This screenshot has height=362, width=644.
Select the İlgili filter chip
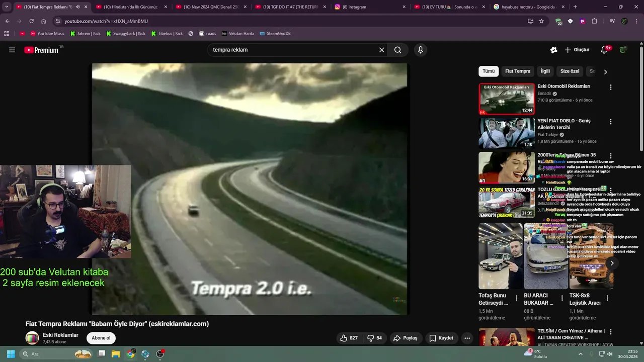tap(545, 71)
